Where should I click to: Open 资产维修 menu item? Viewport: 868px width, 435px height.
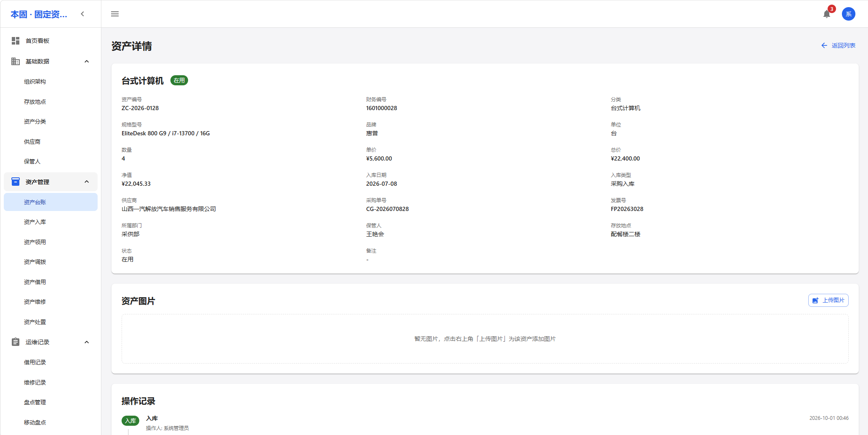click(x=50, y=302)
